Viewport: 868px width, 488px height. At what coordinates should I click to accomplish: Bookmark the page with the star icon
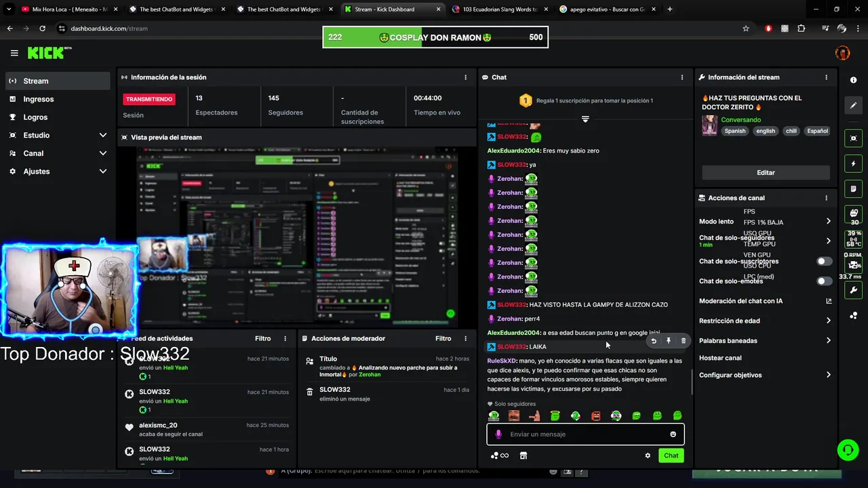(x=746, y=28)
